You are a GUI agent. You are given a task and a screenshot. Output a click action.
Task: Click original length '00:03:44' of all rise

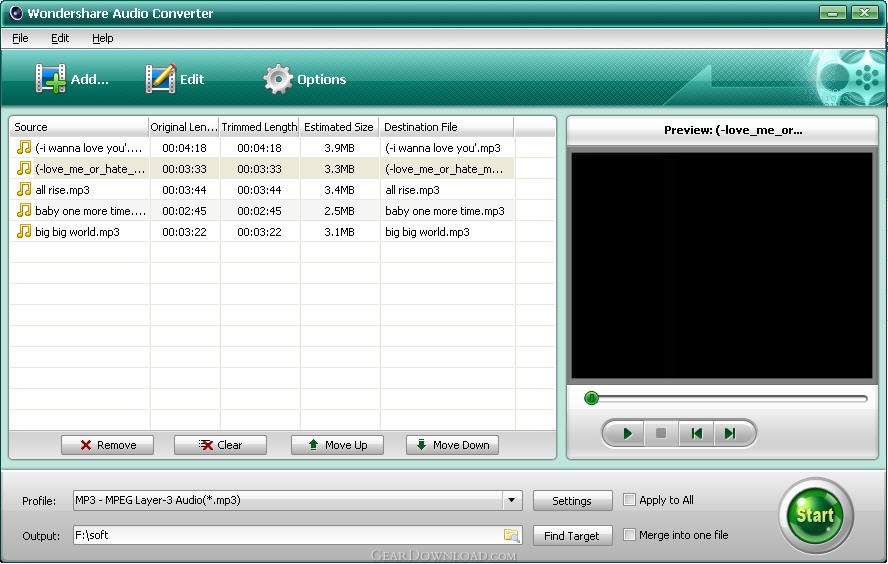(184, 190)
